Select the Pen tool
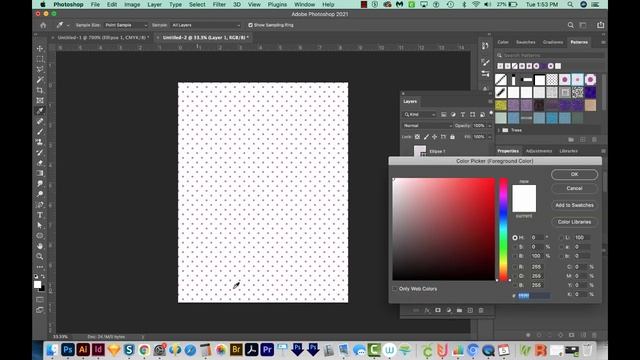The width and height of the screenshot is (640, 360). (x=40, y=204)
